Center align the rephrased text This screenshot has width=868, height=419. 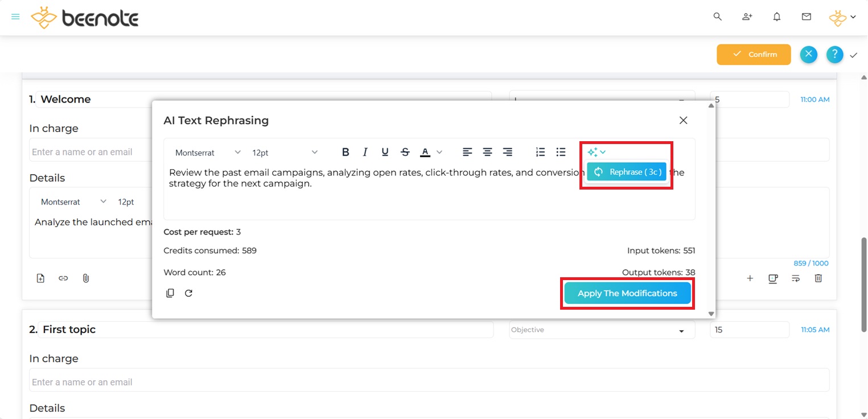click(x=487, y=152)
